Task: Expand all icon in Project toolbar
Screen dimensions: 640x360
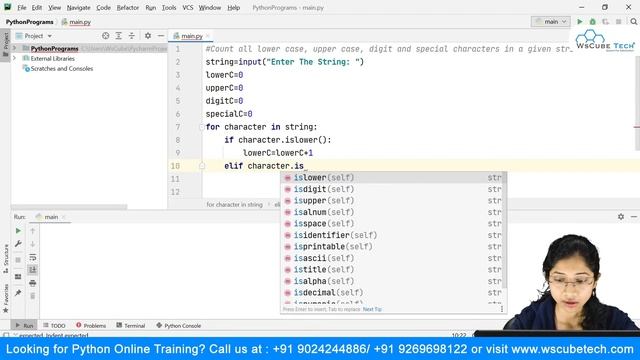Action: tap(118, 36)
